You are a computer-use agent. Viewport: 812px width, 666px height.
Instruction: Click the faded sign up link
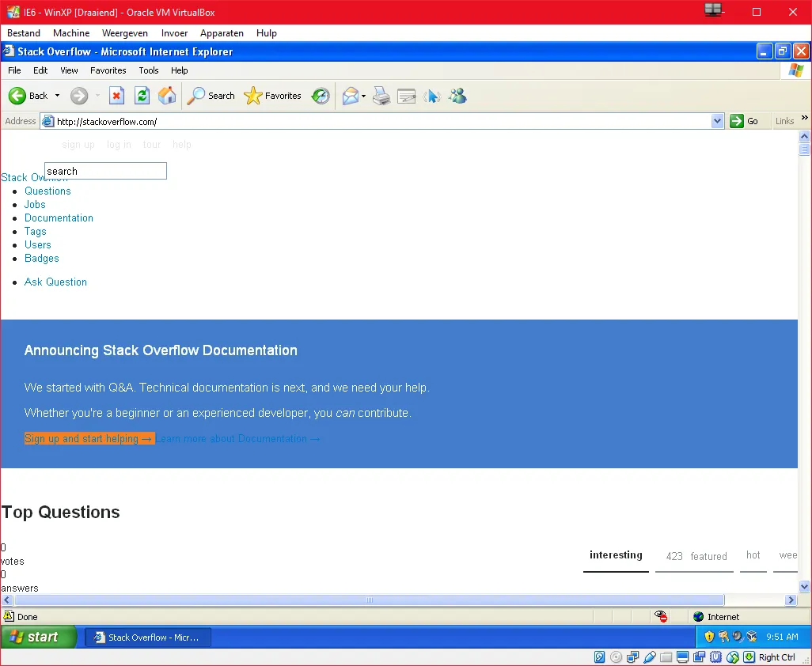(x=78, y=145)
